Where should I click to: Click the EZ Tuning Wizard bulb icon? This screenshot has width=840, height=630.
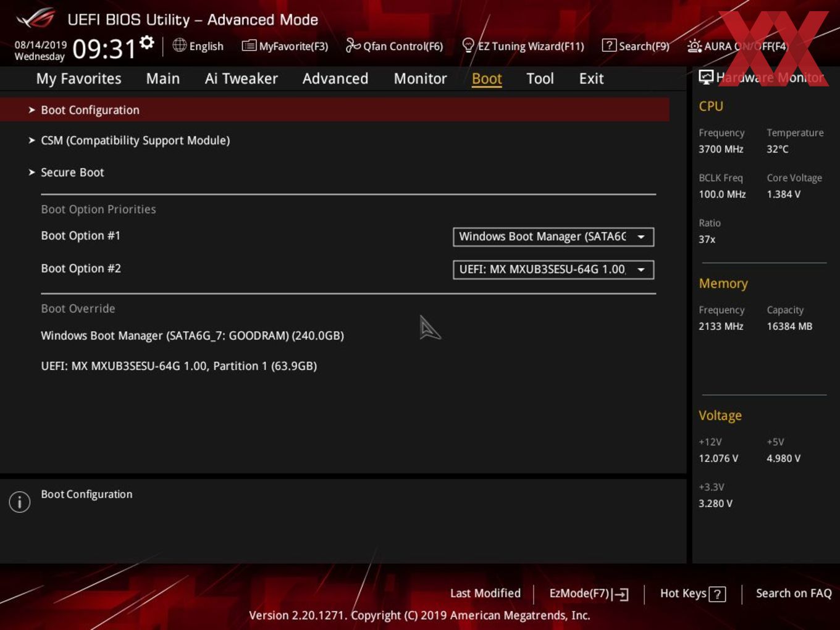click(x=468, y=45)
